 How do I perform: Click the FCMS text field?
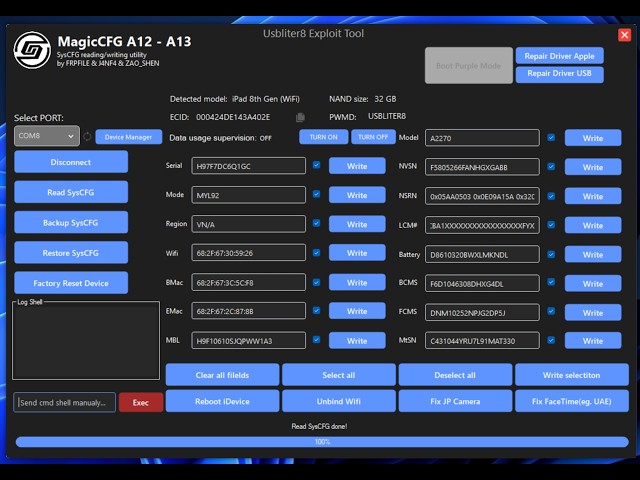coord(482,313)
